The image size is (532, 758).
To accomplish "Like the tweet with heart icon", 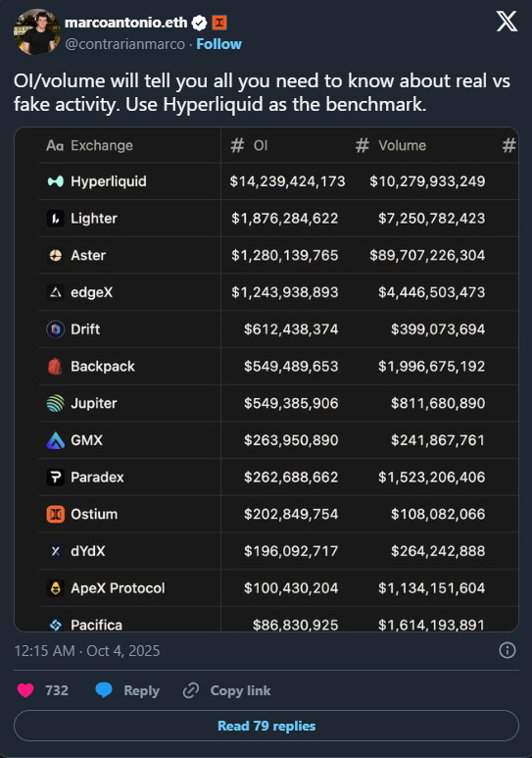I will tap(25, 690).
